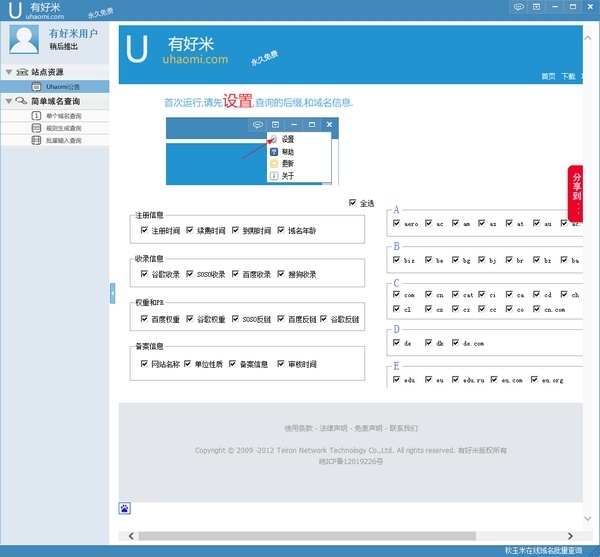Click the vertical scrollbar down arrow
600x557 pixels.
(x=588, y=518)
